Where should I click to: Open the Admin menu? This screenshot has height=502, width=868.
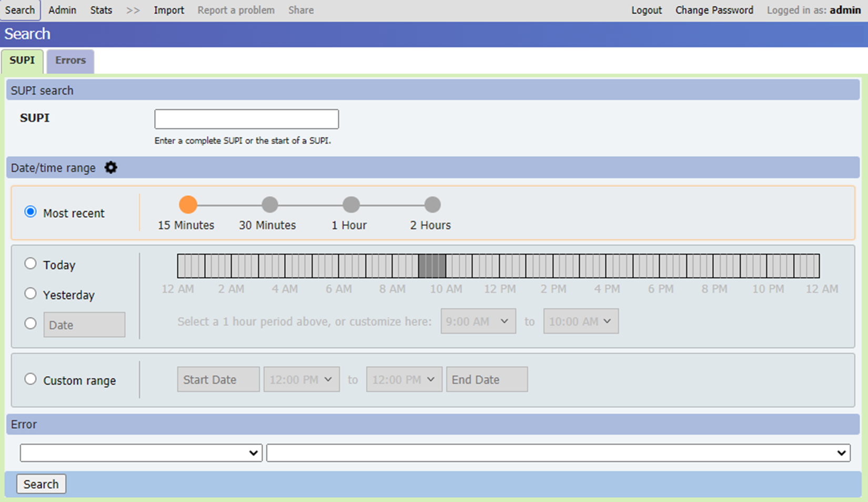click(62, 9)
